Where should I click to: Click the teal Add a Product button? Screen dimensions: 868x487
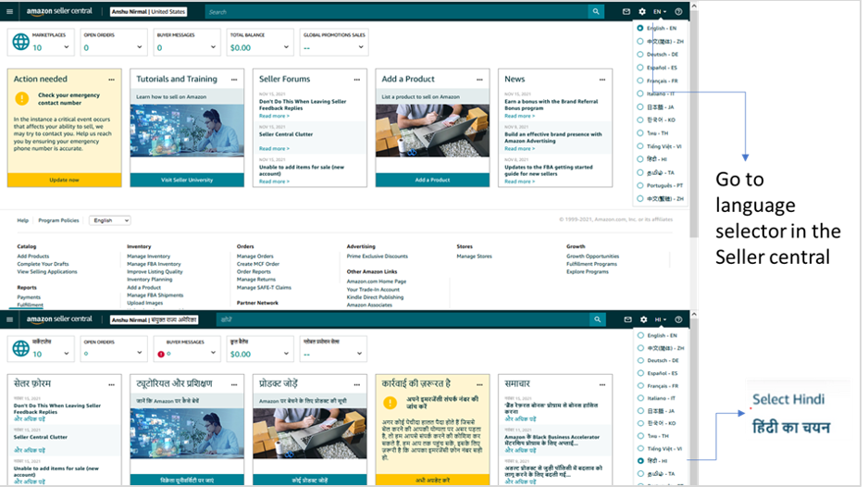(x=432, y=180)
